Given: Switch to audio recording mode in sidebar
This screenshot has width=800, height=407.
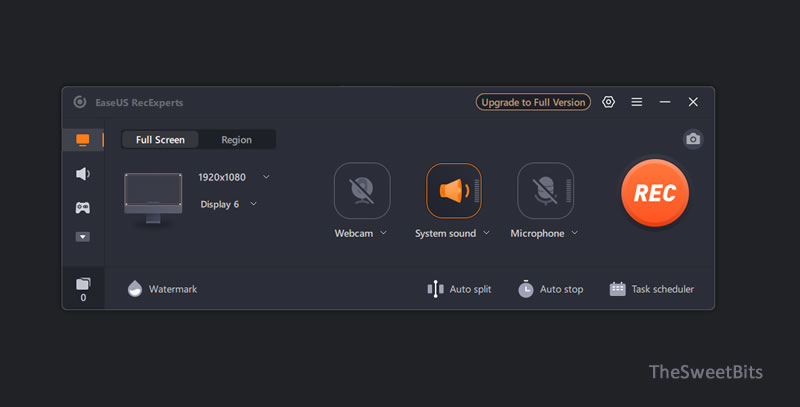Looking at the screenshot, I should 83,174.
